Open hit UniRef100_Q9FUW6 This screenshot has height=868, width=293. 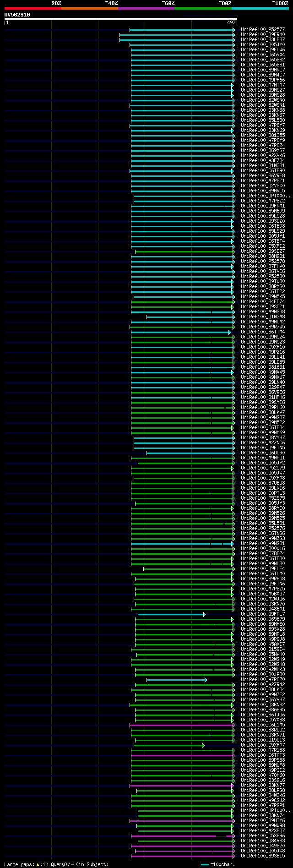pyautogui.click(x=263, y=50)
